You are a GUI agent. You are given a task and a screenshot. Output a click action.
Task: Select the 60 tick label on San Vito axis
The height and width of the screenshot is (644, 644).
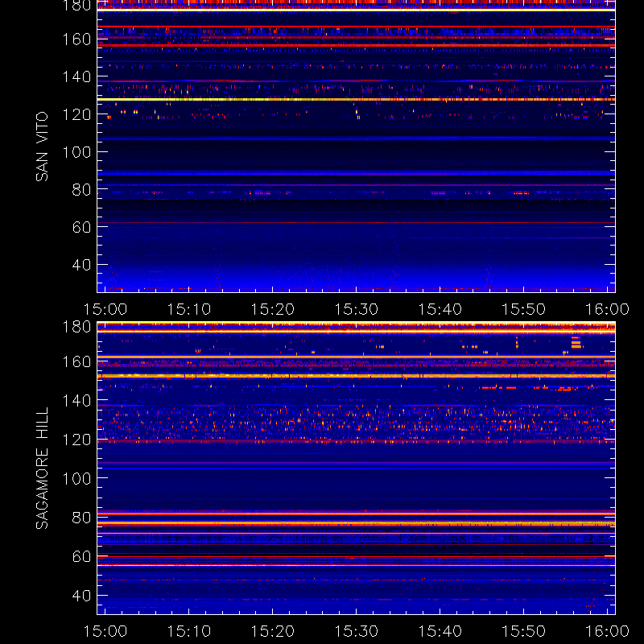(x=82, y=227)
